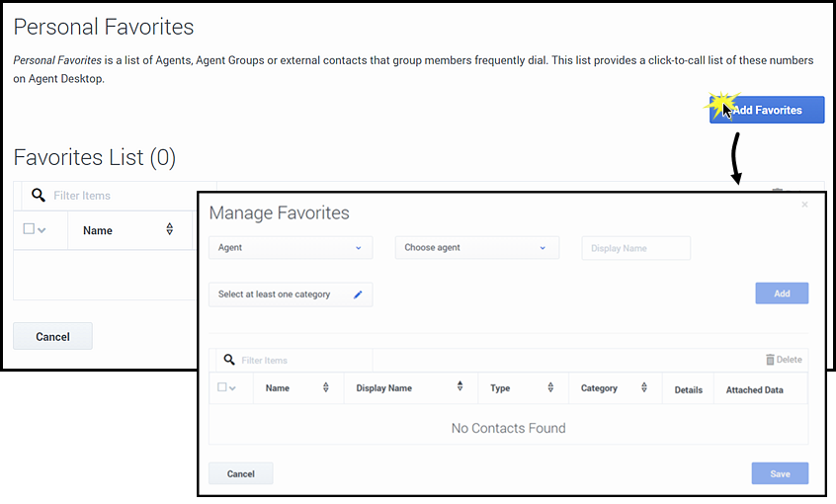Click Save in Manage Favorites
Screen dimensions: 836x504
point(780,474)
